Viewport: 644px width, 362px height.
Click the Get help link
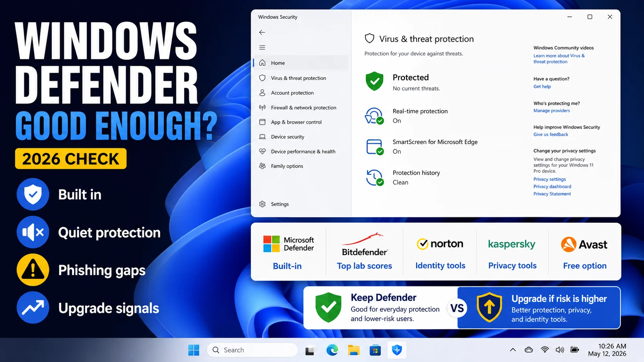point(542,87)
